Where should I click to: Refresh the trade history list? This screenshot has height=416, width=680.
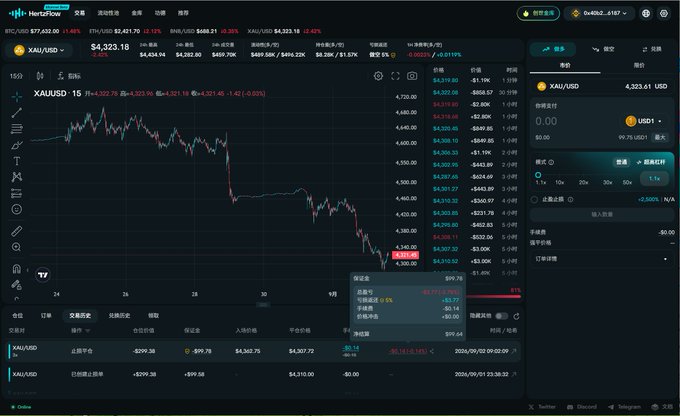pyautogui.click(x=516, y=316)
